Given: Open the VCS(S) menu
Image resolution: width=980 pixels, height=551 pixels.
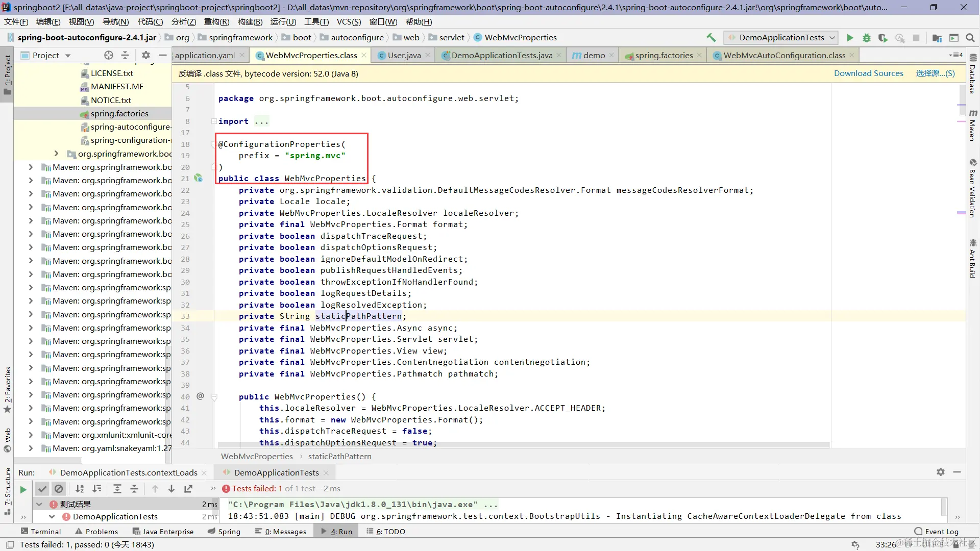Looking at the screenshot, I should [349, 22].
